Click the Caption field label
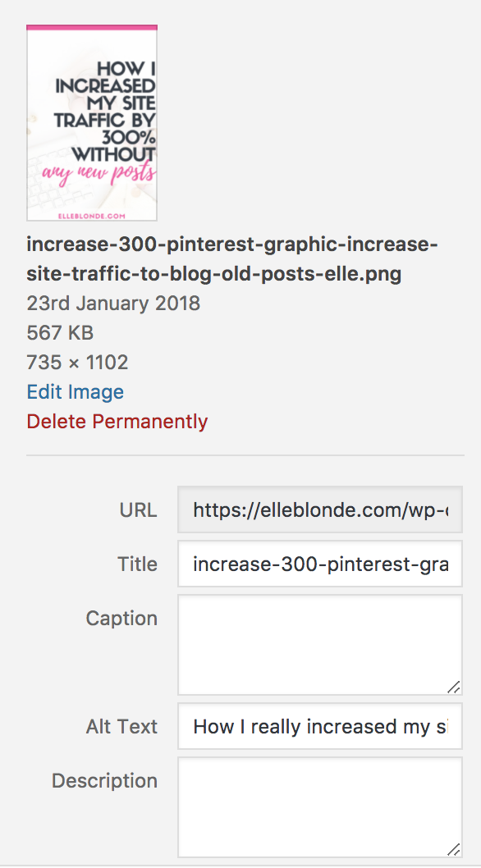 tap(121, 619)
